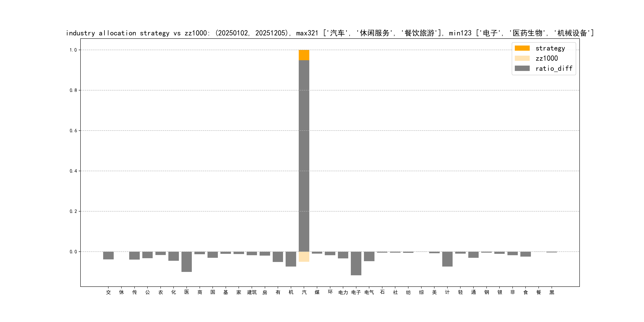Click the chart title text
Image resolution: width=644 pixels, height=322 pixels.
click(x=330, y=33)
